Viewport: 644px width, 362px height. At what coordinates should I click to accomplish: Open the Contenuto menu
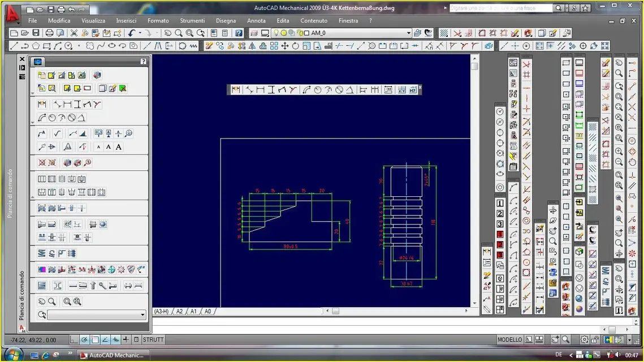314,20
